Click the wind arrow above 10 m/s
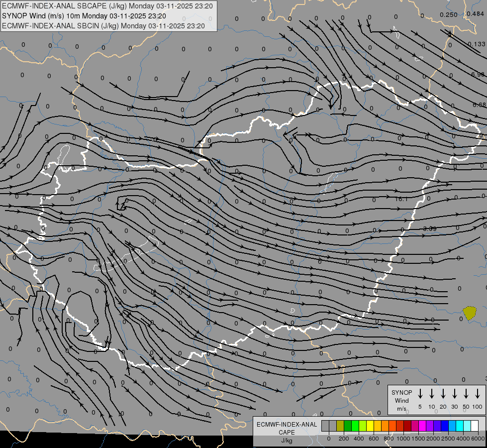 click(431, 394)
